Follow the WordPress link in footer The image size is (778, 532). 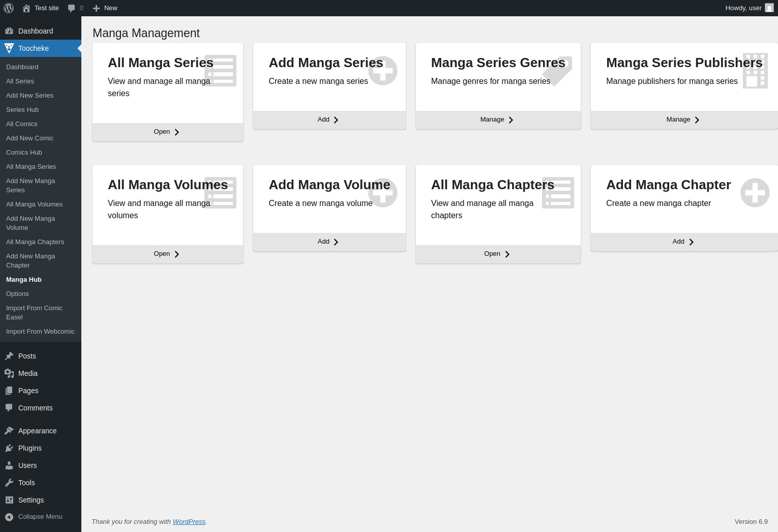click(189, 522)
